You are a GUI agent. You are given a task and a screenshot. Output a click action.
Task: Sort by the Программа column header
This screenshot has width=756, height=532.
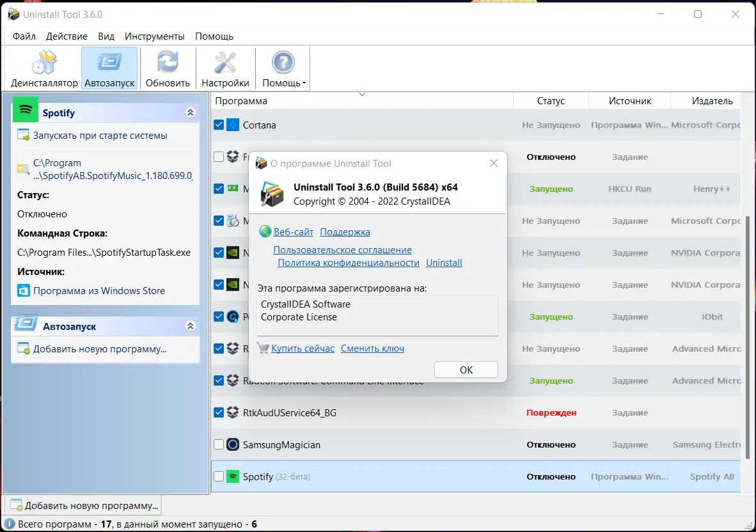click(x=361, y=101)
